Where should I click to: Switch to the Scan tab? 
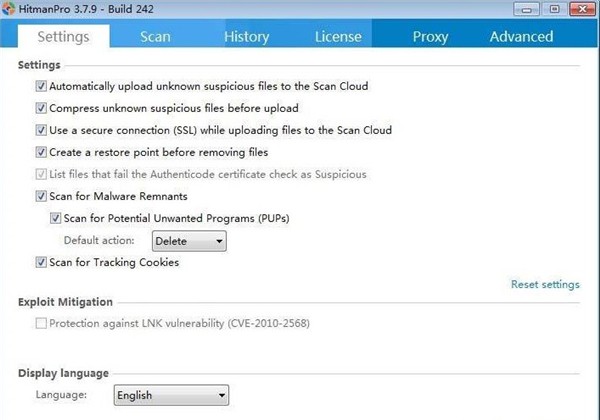(155, 37)
